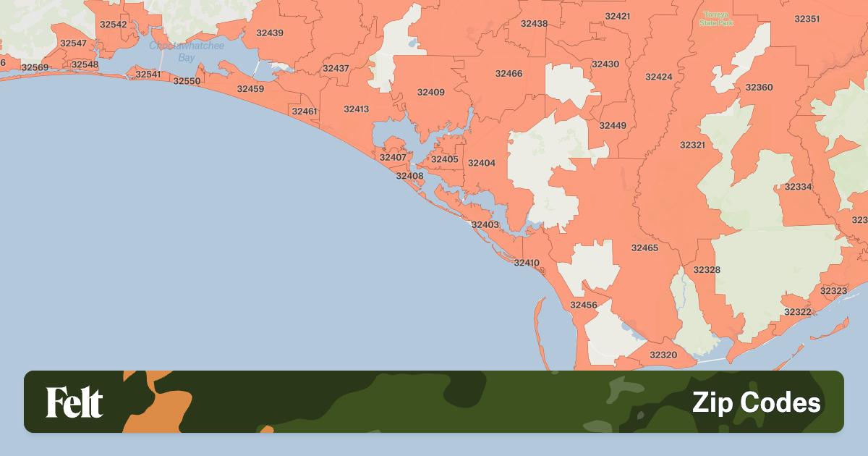
Task: Click the 32321 zip code label
Action: click(x=692, y=145)
